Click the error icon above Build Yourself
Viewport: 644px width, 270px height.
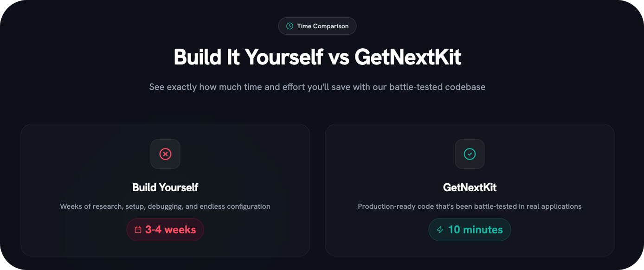click(x=166, y=154)
